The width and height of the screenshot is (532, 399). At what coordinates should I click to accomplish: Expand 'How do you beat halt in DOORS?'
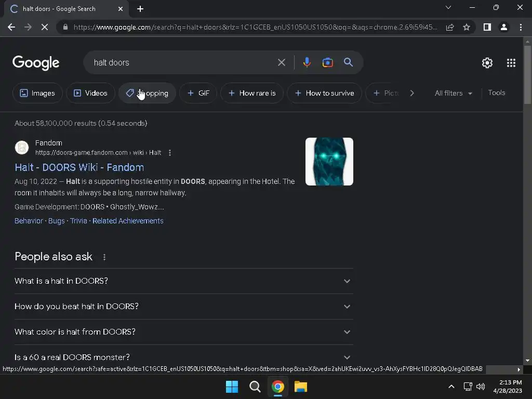point(184,307)
